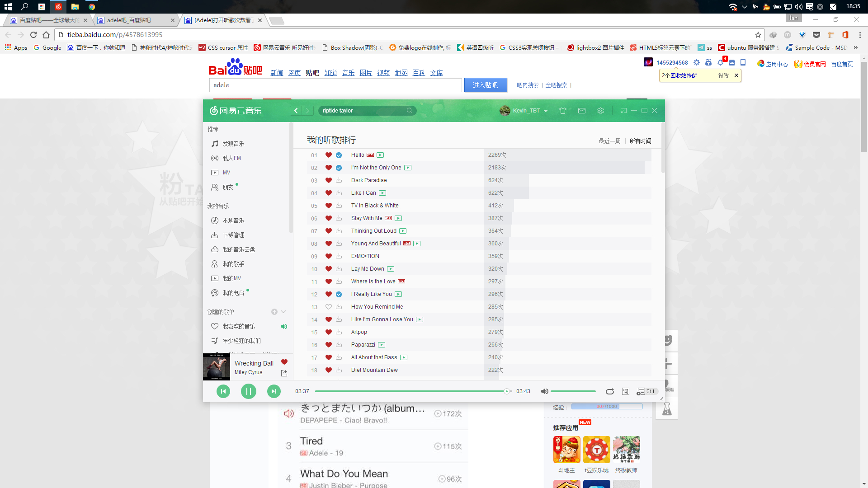868x488 pixels.
Task: Toggle the single-track repeat mode icon
Action: pos(610,391)
